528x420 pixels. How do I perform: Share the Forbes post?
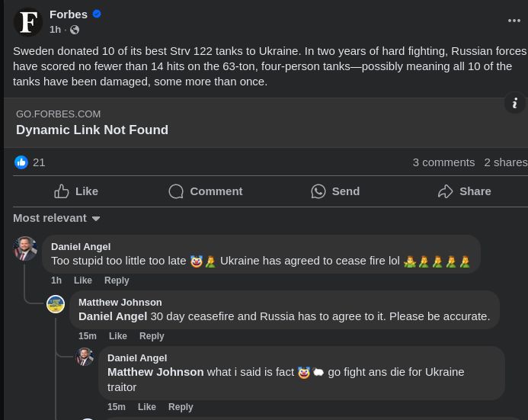464,191
